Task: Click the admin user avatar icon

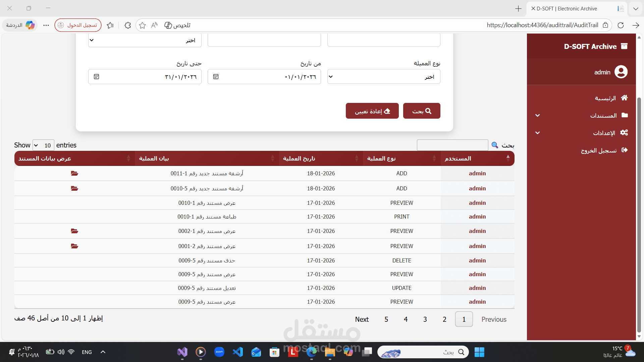Action: (621, 72)
